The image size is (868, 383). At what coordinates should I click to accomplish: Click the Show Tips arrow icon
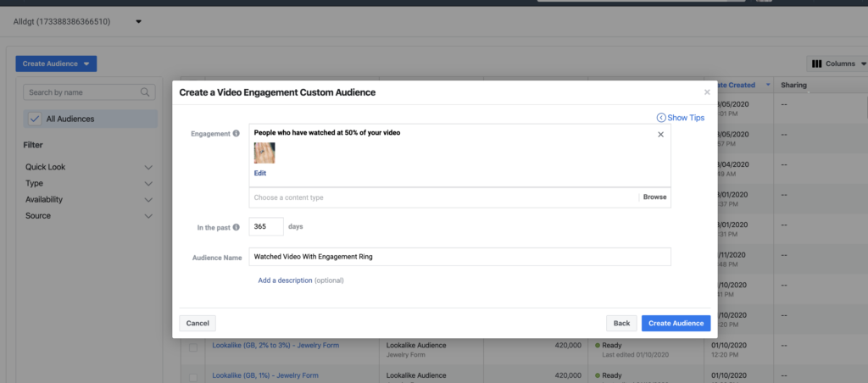(x=661, y=117)
